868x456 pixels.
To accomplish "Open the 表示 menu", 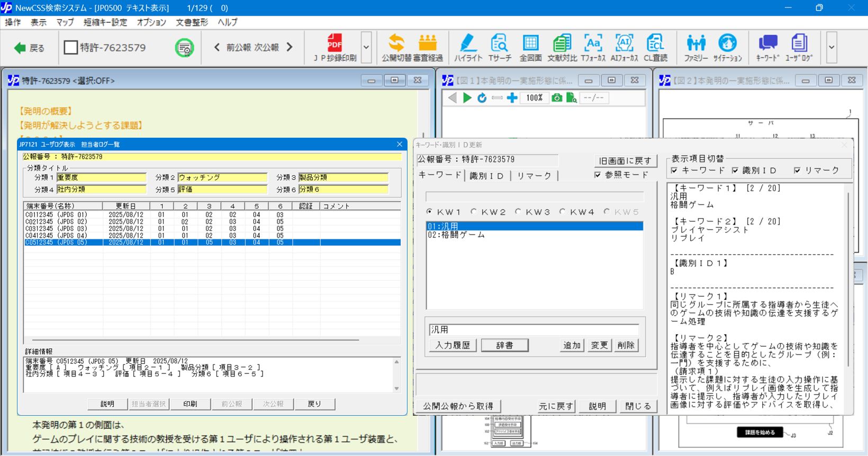I will point(38,22).
